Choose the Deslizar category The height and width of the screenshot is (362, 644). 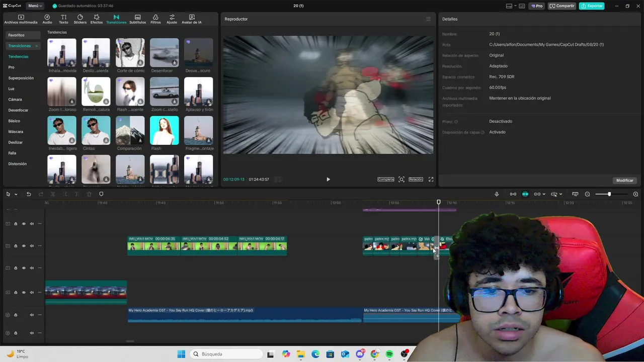15,142
